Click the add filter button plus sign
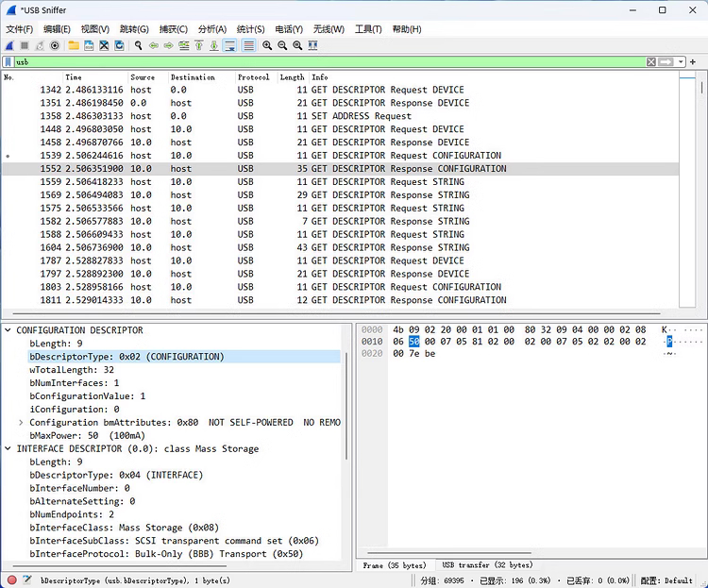Image resolution: width=708 pixels, height=588 pixels. point(693,61)
